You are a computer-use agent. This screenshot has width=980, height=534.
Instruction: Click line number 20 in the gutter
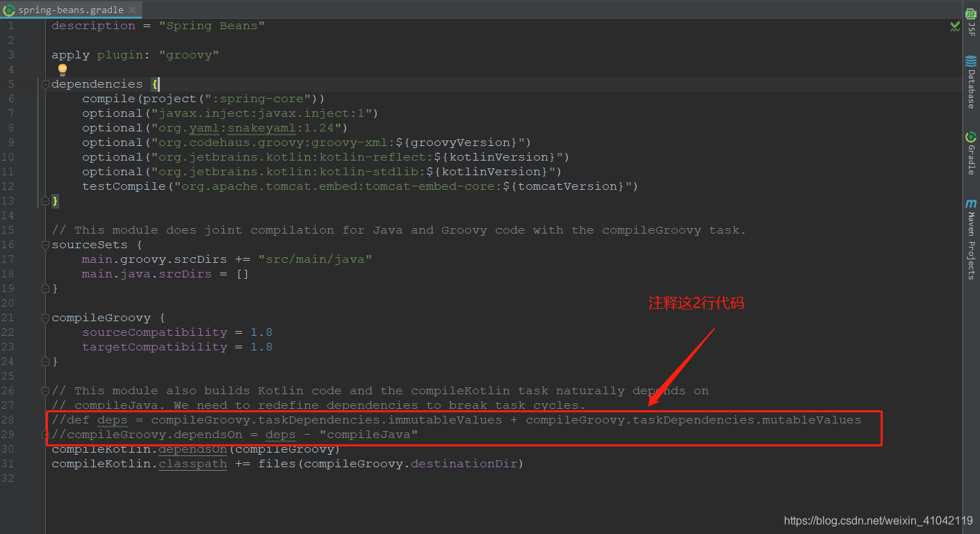tap(8, 303)
